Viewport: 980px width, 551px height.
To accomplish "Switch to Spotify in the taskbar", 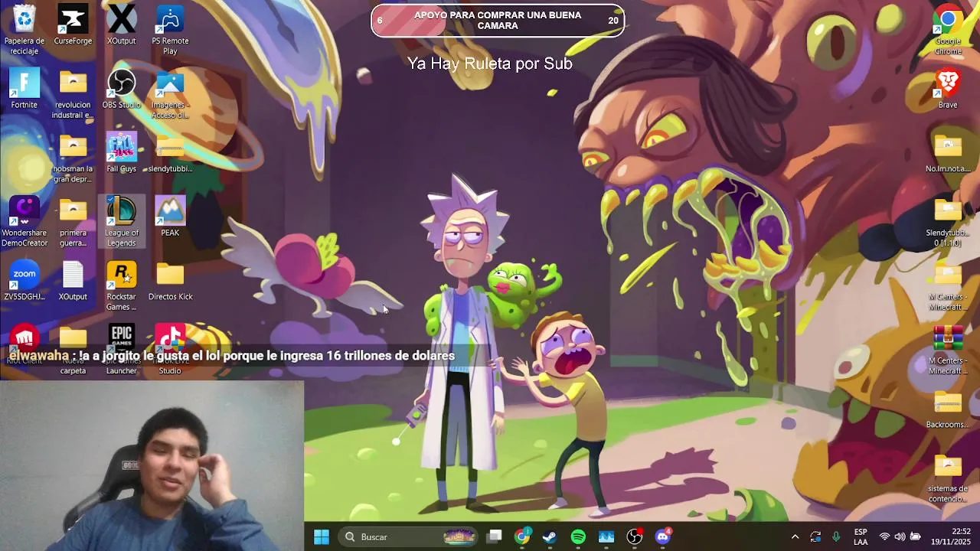I will tap(578, 537).
